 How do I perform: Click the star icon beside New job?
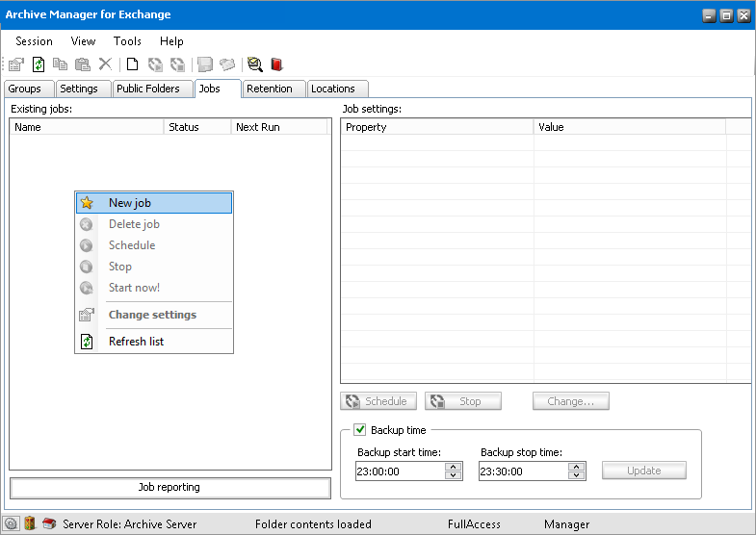[x=87, y=203]
